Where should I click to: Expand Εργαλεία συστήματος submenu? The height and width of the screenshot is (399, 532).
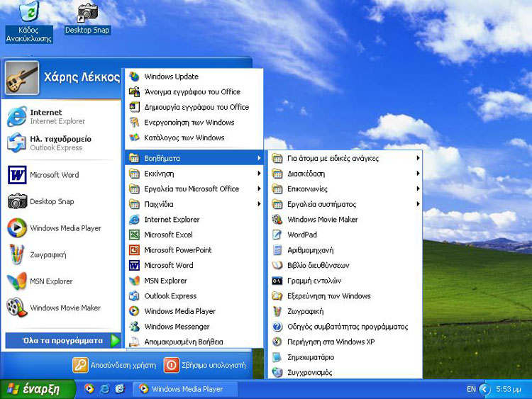coord(345,204)
